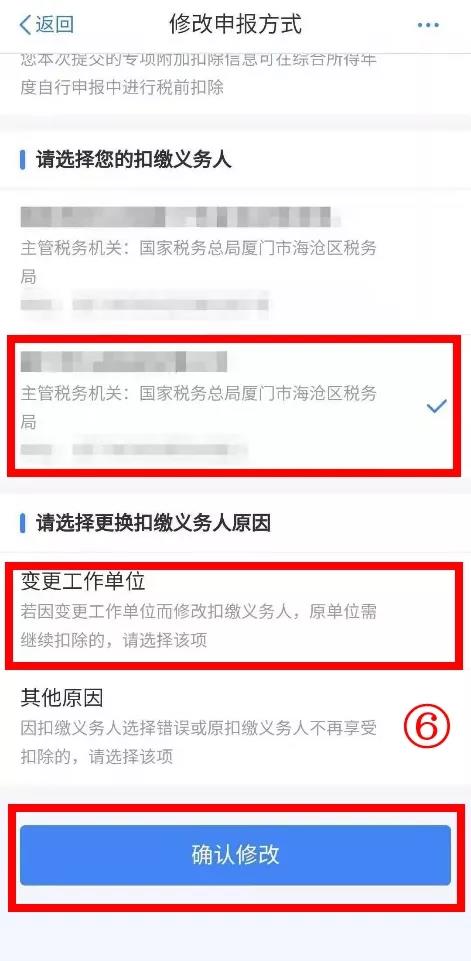Tap the 请选择您的扣缴义务人 section header
Viewport: 471px width, 961px height.
[x=134, y=160]
